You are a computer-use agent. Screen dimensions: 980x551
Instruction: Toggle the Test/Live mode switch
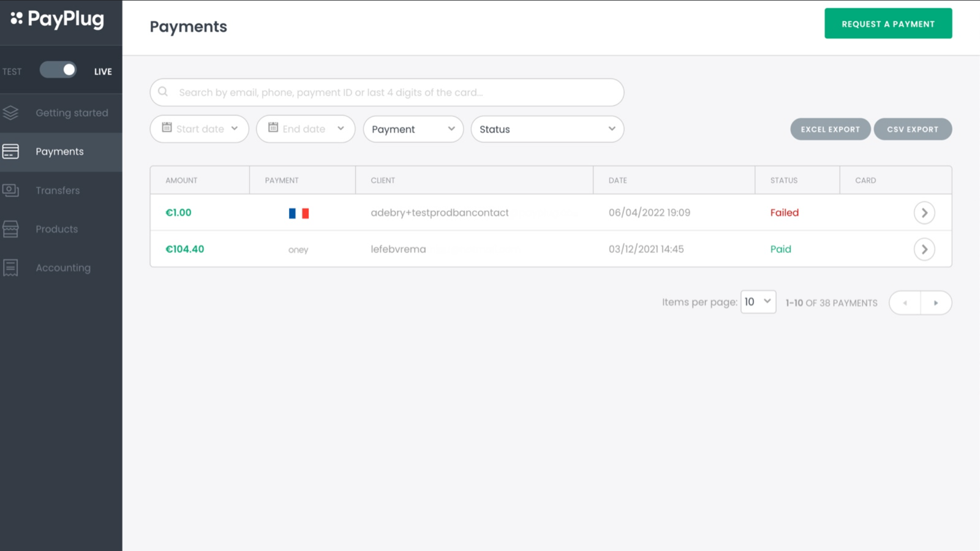pos(58,70)
